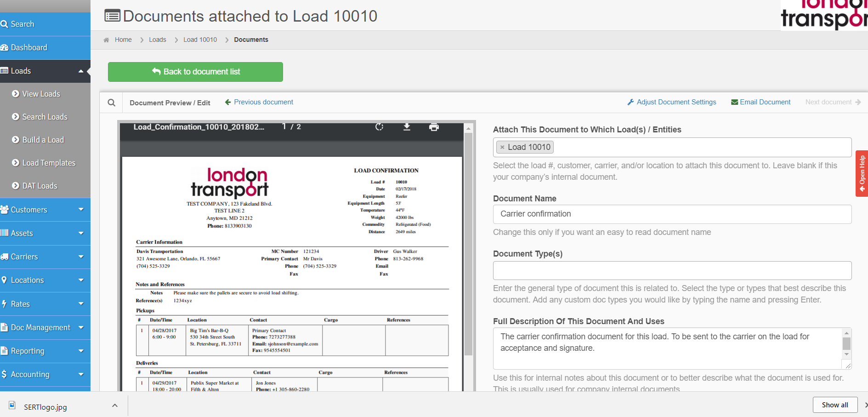Image resolution: width=868 pixels, height=417 pixels.
Task: Click Back to document list button
Action: tap(195, 72)
